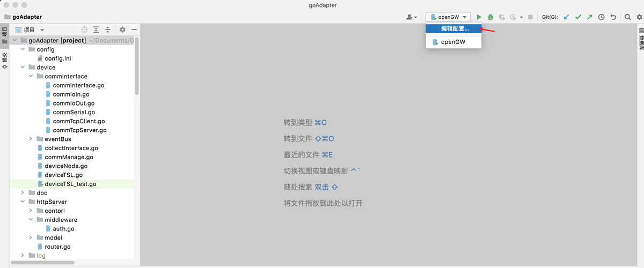Select commIoOut.go file
This screenshot has height=268, width=644.
[70, 103]
